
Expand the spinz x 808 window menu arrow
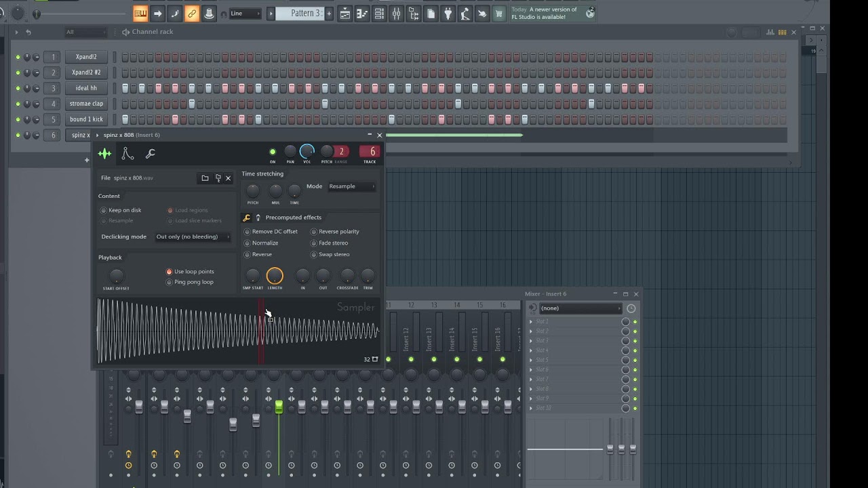tap(97, 135)
